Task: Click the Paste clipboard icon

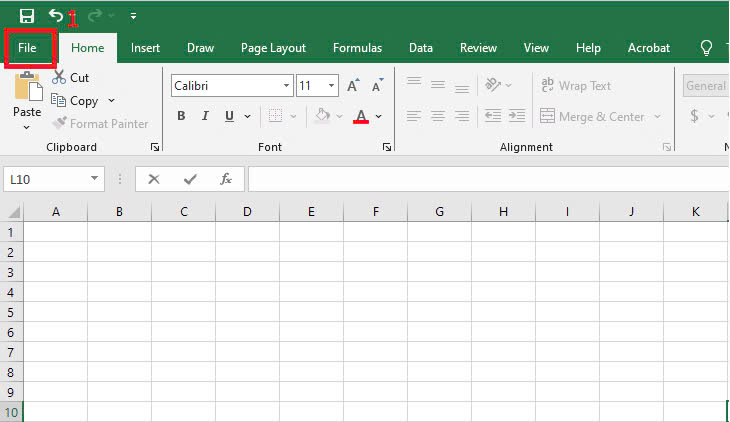Action: click(x=28, y=87)
